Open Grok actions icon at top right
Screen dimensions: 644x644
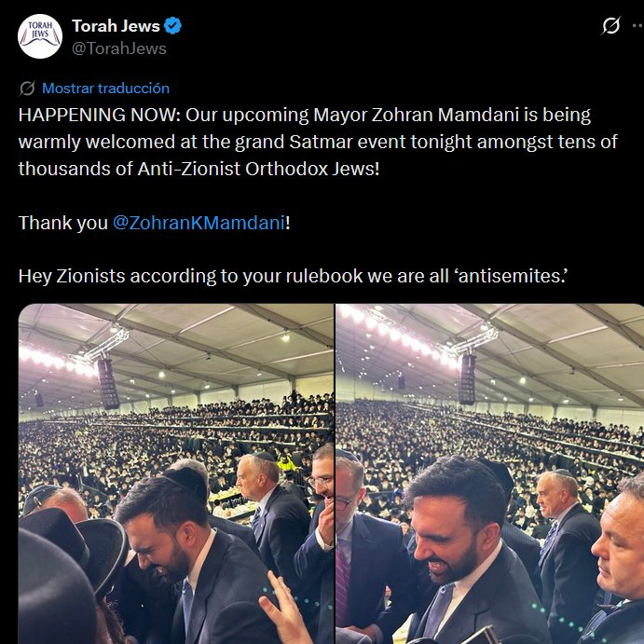point(610,26)
